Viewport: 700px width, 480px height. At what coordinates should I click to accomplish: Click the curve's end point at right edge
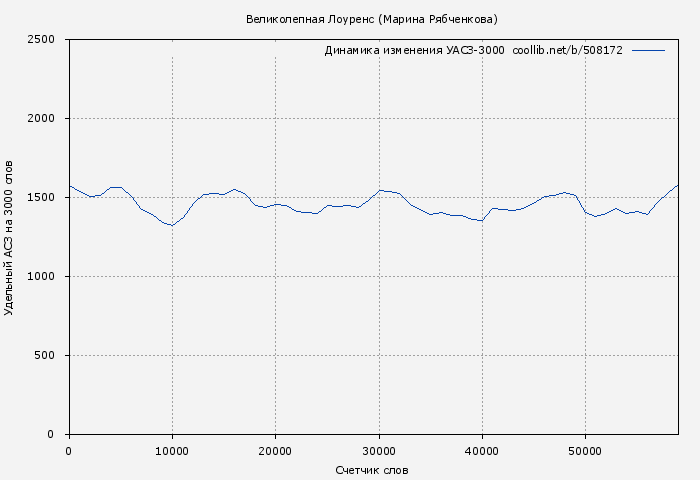point(678,185)
